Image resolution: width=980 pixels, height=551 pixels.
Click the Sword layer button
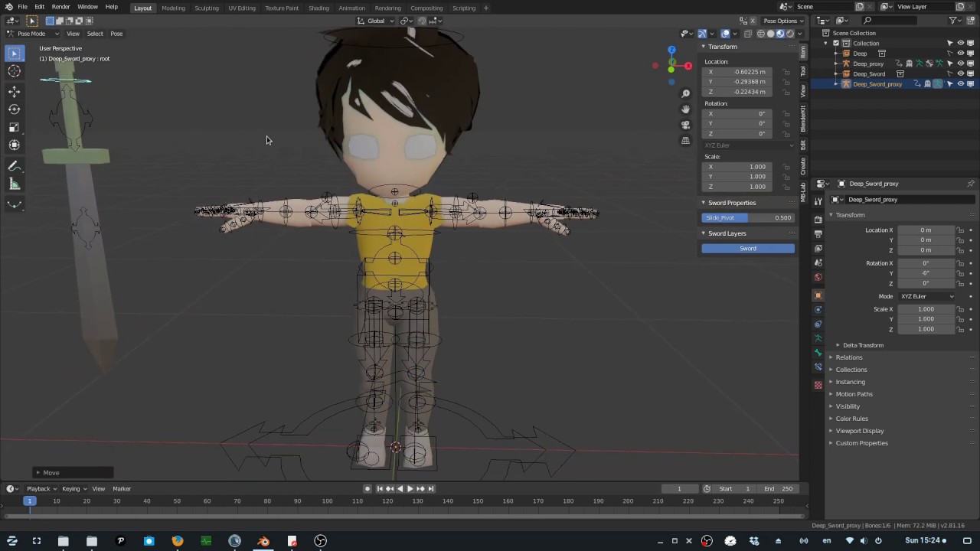(748, 248)
